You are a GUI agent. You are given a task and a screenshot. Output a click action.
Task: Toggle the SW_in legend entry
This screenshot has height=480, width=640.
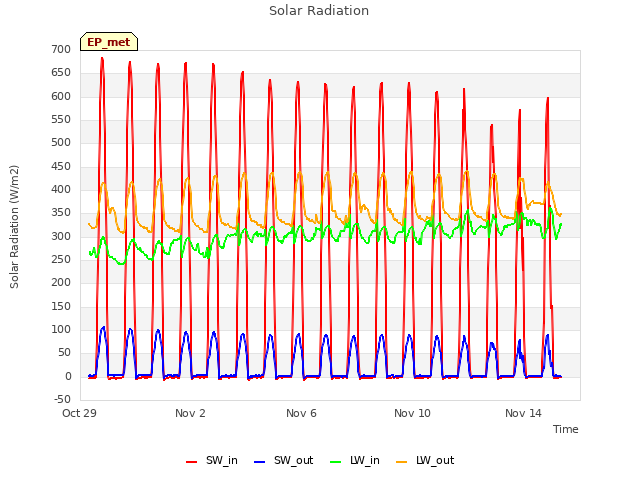(211, 460)
